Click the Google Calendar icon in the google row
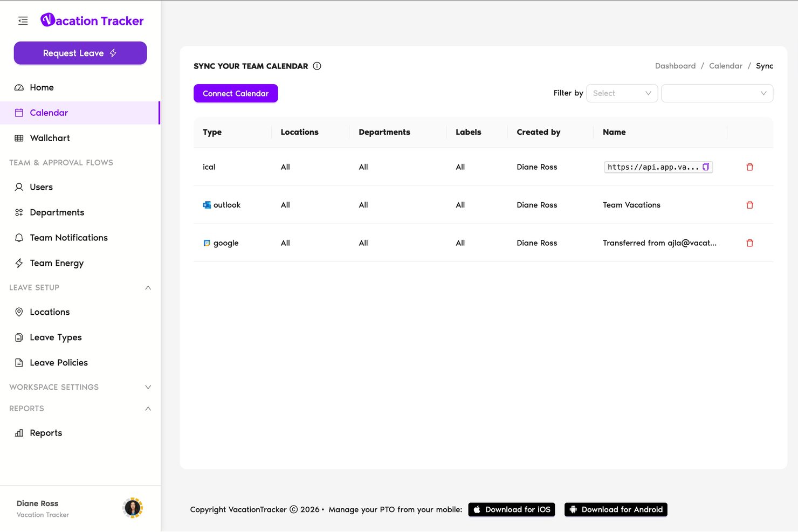 tap(207, 243)
